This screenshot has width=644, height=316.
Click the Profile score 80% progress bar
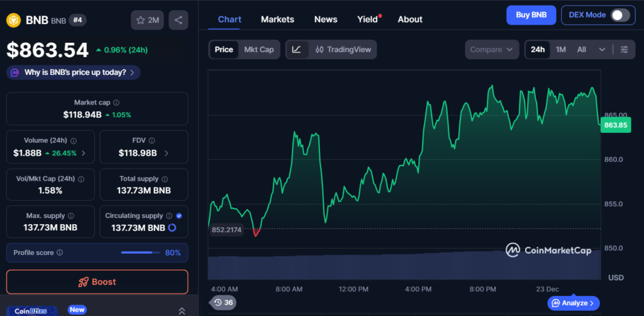140,252
